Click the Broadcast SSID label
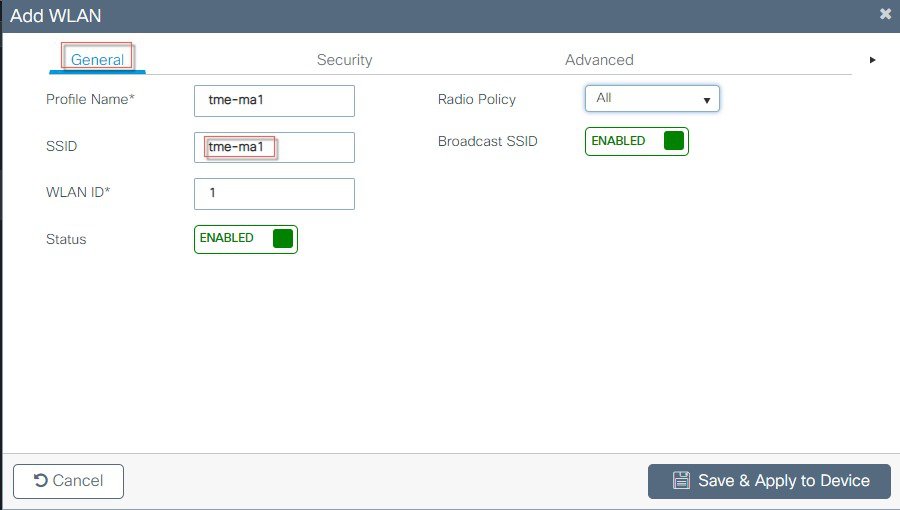The image size is (900, 510). (487, 141)
